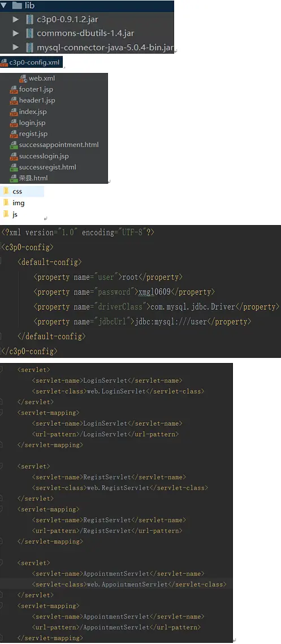Click the web.xml file icon

click(23, 79)
